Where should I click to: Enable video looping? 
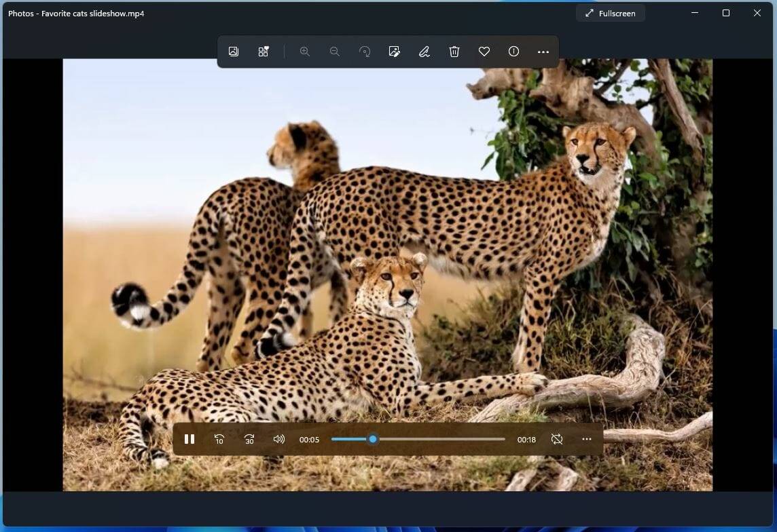coord(557,439)
